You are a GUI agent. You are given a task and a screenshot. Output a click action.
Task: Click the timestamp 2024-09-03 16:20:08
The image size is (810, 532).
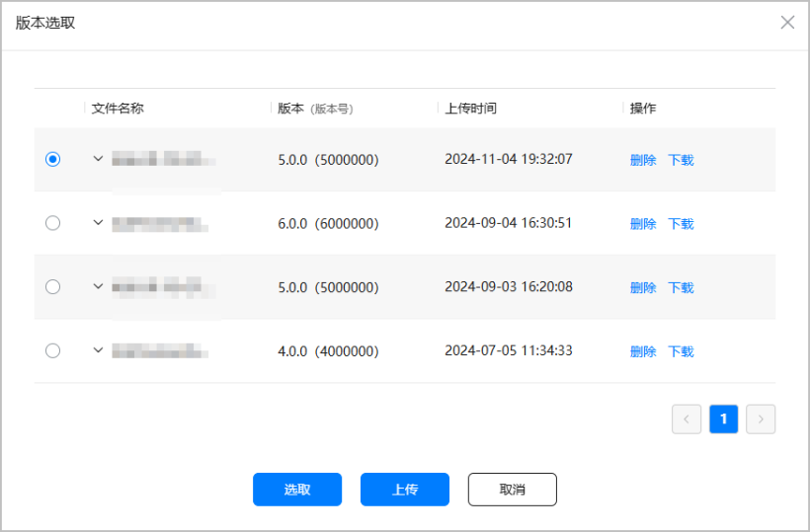509,286
